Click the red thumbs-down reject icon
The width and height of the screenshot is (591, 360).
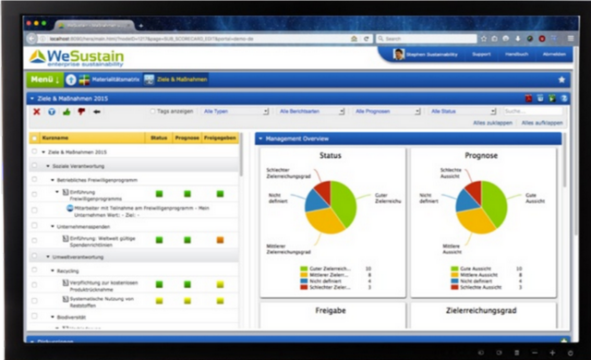(81, 112)
